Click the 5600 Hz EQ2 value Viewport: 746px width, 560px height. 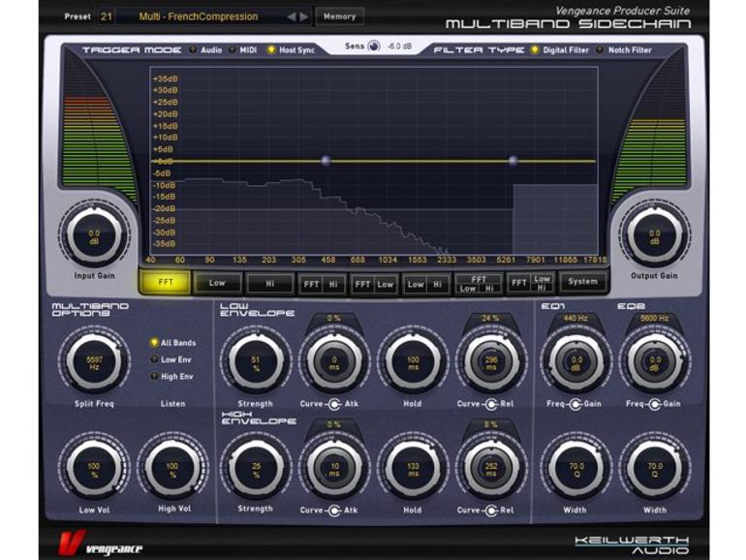point(655,319)
